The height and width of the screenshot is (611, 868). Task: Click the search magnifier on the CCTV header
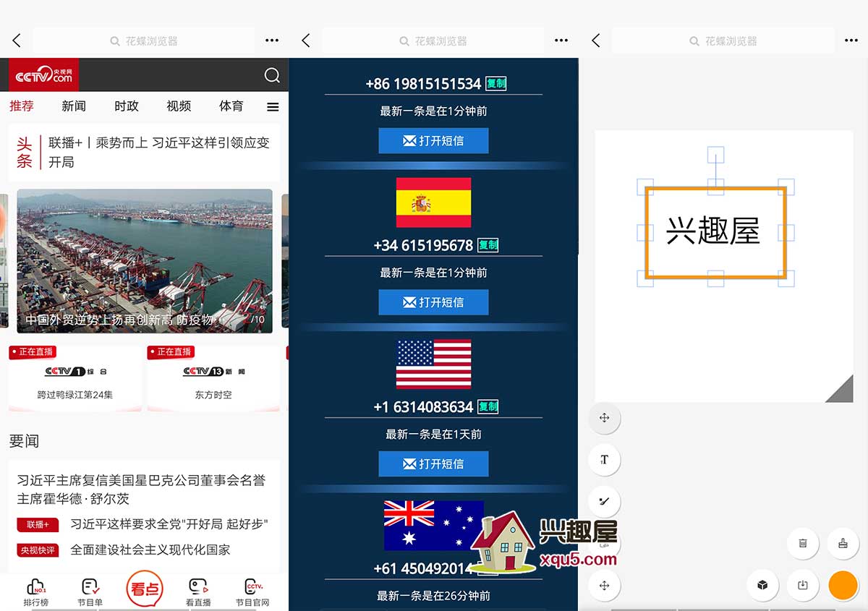coord(272,75)
